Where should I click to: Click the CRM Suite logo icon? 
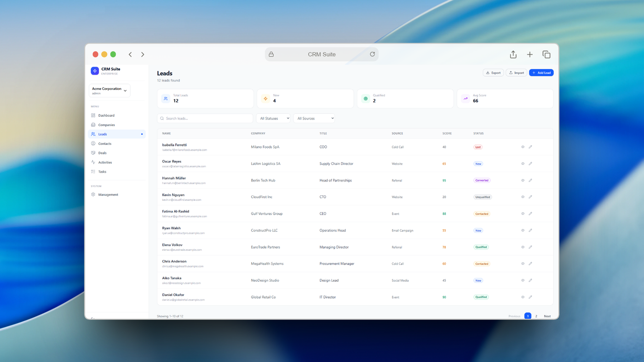click(x=95, y=70)
